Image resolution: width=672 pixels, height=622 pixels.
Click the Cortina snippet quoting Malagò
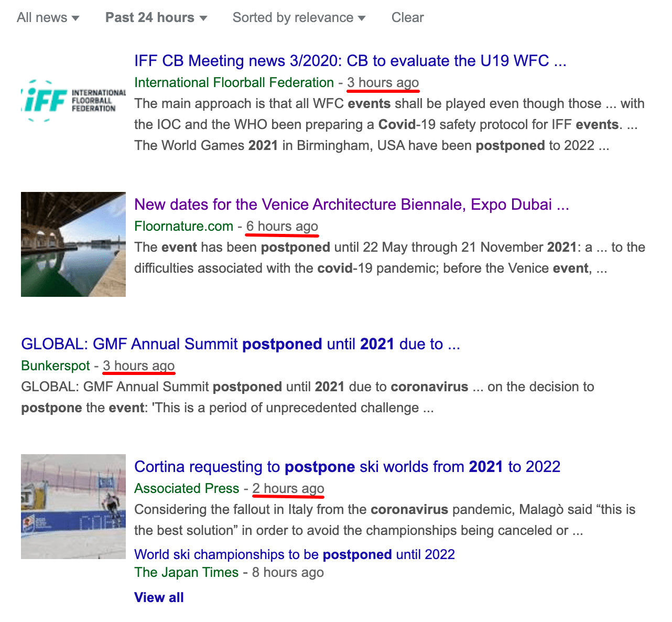[385, 520]
